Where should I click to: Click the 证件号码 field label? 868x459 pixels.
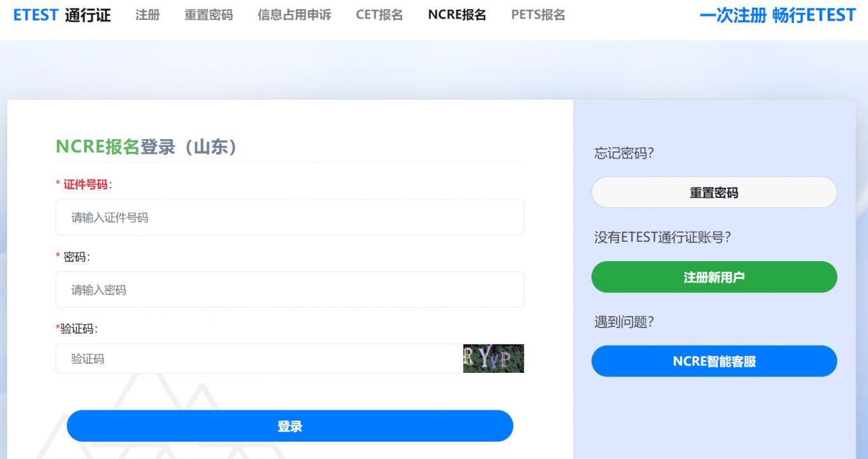[x=86, y=184]
